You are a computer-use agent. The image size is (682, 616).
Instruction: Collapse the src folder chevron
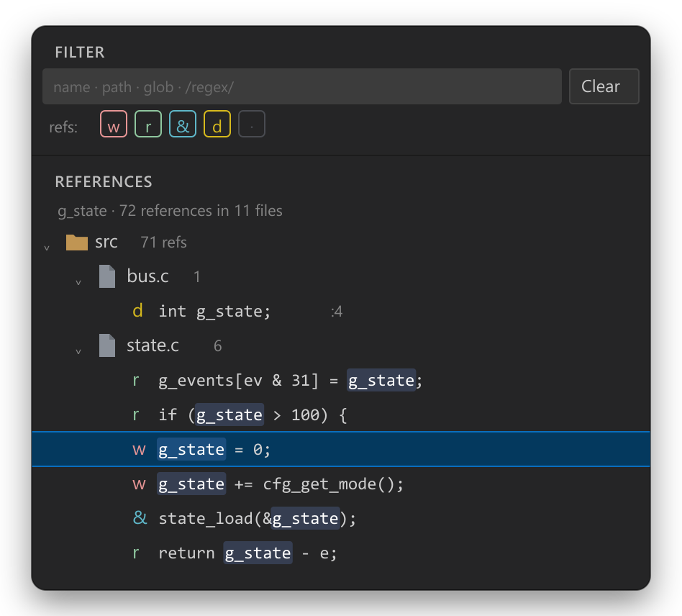click(x=47, y=248)
